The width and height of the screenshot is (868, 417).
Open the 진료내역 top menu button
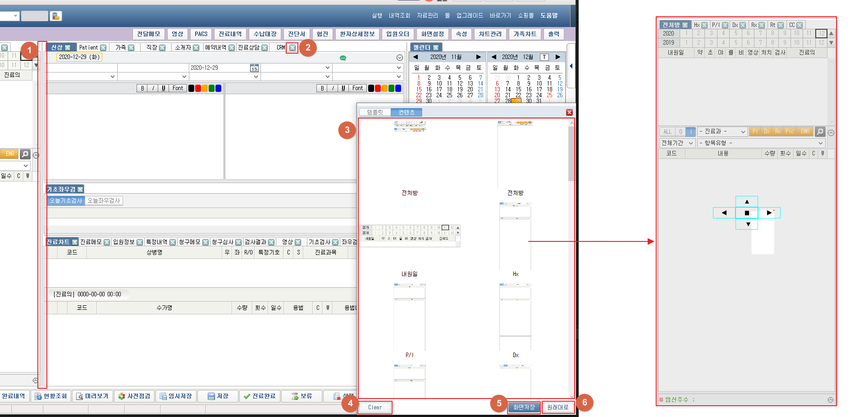pyautogui.click(x=230, y=34)
